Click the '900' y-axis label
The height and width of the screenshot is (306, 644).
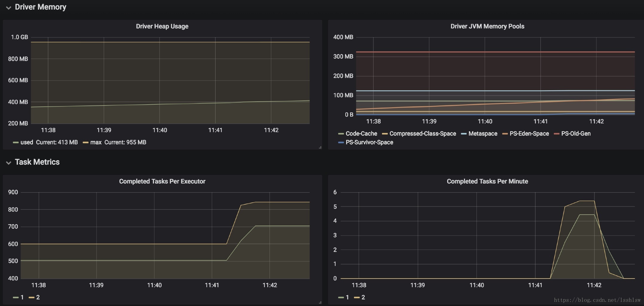click(x=13, y=192)
